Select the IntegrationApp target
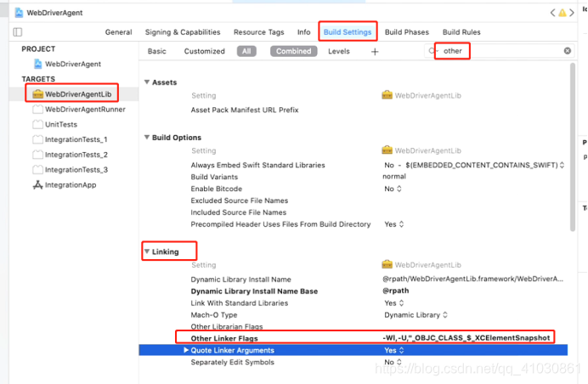 coord(65,185)
